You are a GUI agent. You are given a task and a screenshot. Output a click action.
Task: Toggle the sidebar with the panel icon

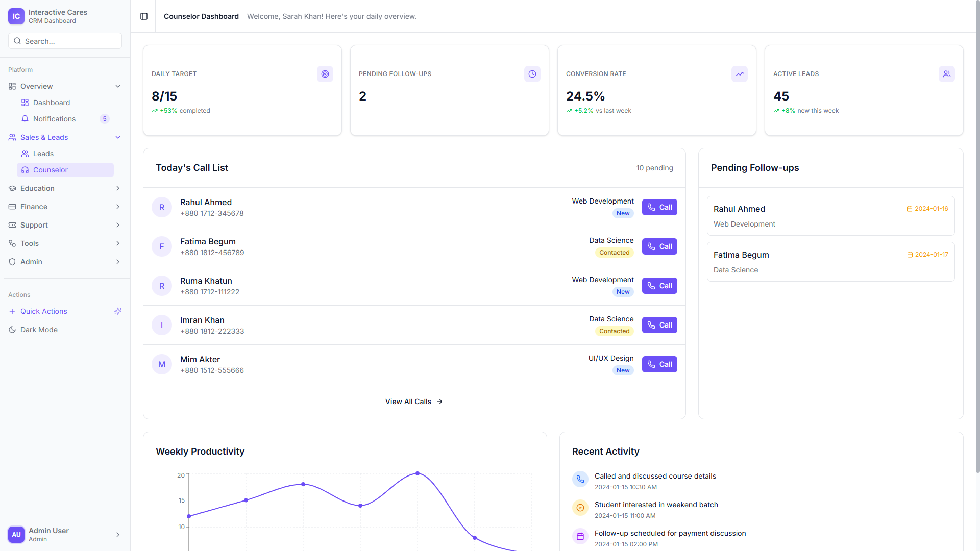coord(143,16)
